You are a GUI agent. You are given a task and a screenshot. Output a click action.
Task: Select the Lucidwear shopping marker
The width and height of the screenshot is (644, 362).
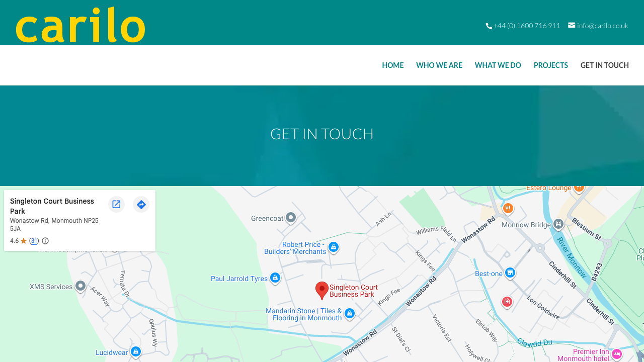tap(135, 351)
